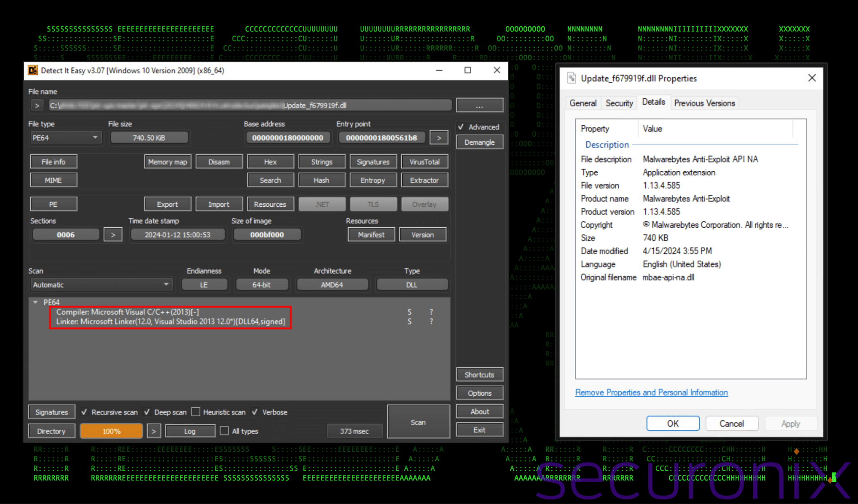Click the question mark on Linker row
Viewport: 858px width, 504px height.
pyautogui.click(x=431, y=321)
